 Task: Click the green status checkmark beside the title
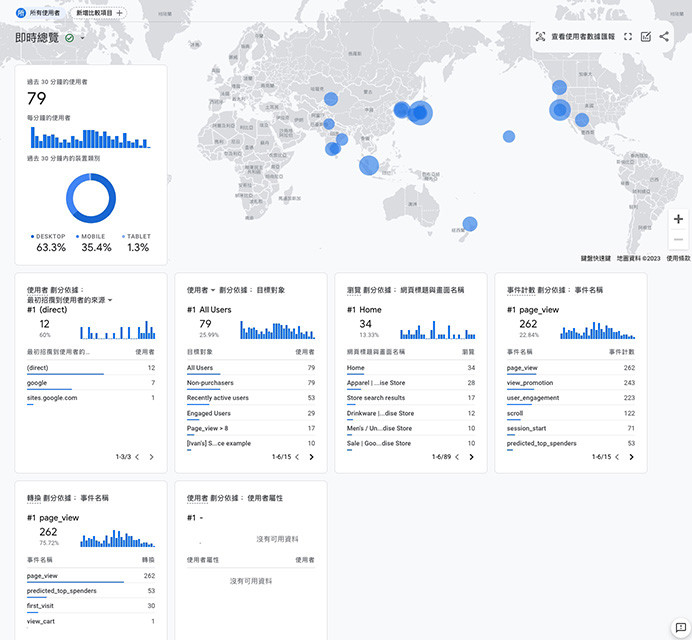(x=69, y=38)
